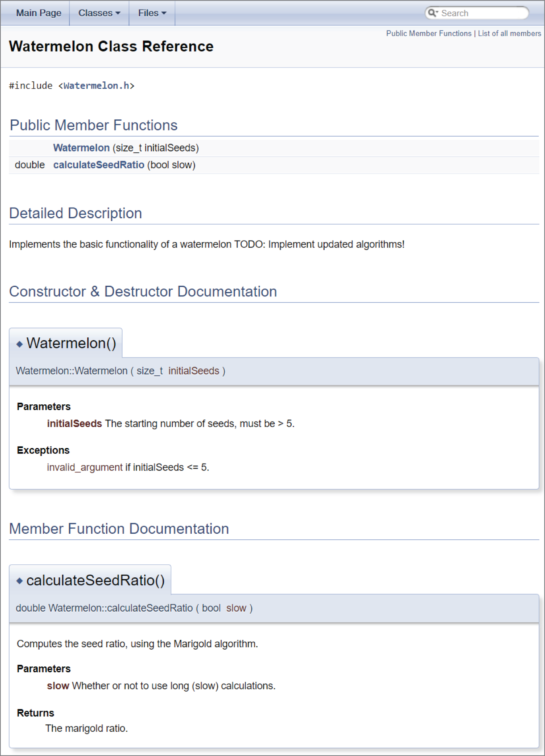The image size is (545, 756).
Task: Focus the Search input field
Action: 481,13
